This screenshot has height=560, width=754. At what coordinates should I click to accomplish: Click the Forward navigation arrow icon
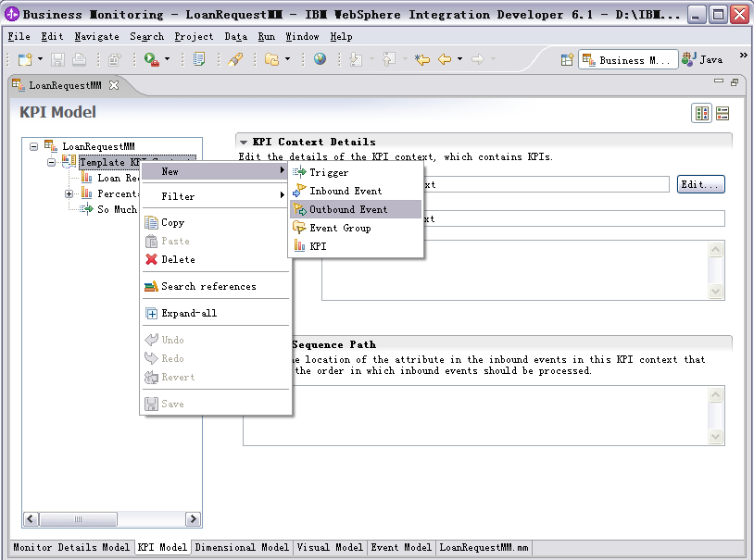point(477,59)
